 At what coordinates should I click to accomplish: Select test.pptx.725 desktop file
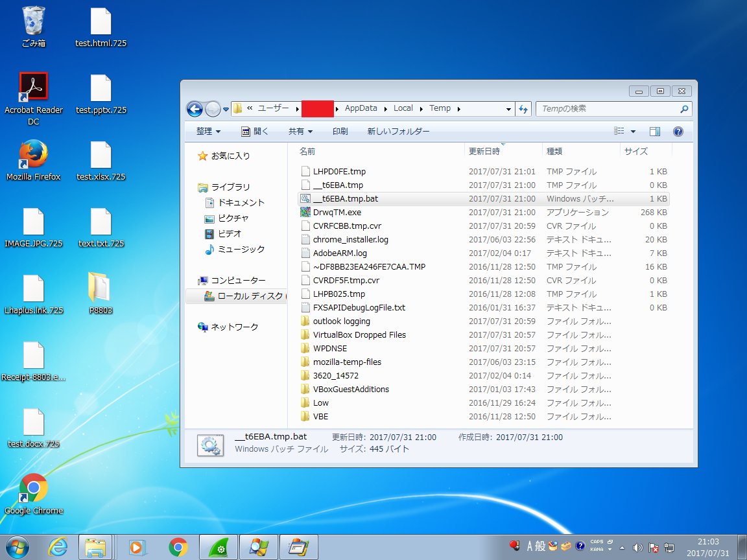tap(101, 94)
